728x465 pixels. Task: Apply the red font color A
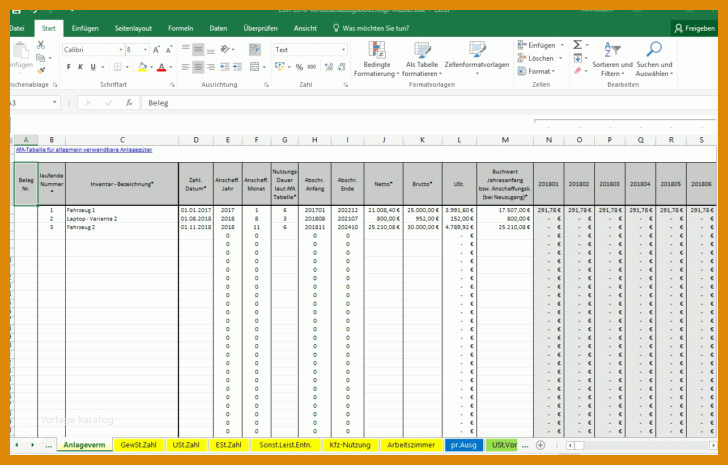pos(161,67)
